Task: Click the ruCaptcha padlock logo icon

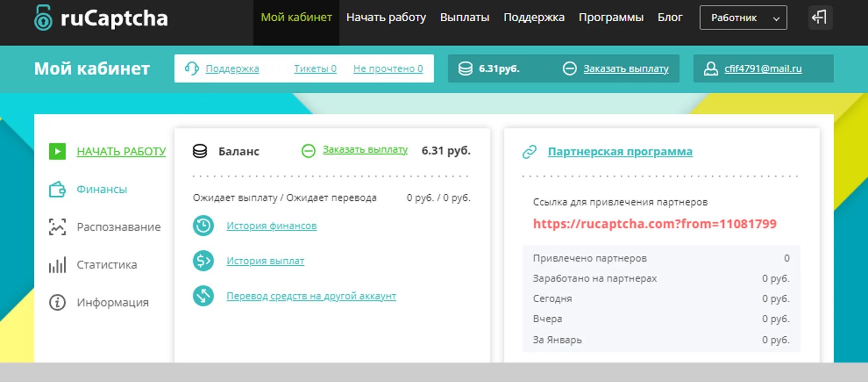Action: (43, 18)
